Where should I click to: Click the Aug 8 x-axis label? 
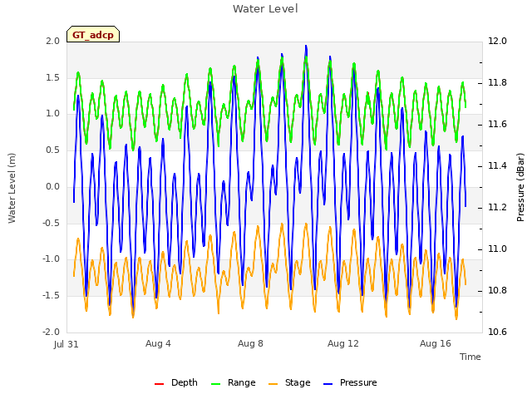pos(250,343)
